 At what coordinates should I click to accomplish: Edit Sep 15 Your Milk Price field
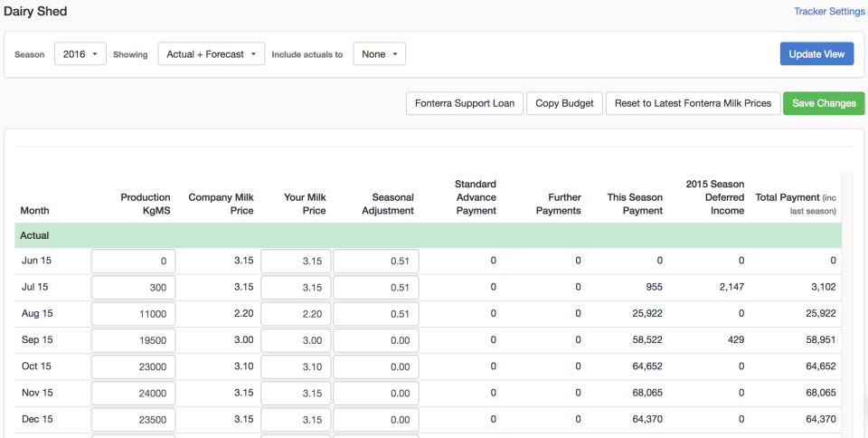click(296, 340)
